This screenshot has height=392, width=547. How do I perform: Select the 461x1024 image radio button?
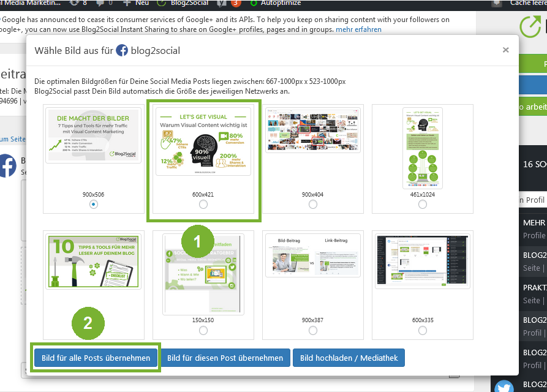click(423, 205)
